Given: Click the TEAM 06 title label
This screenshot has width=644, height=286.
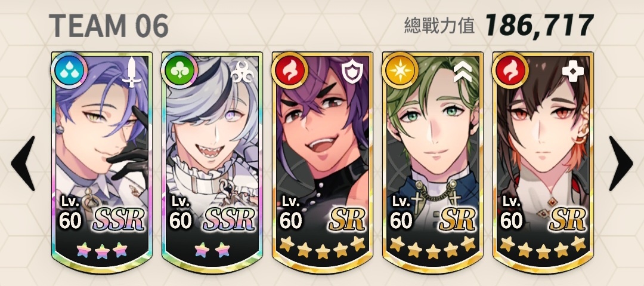Looking at the screenshot, I should click(x=109, y=26).
